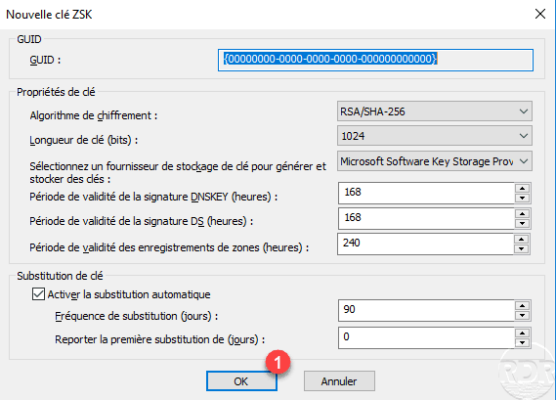556x400 pixels.
Task: Click the Fréquence de substitution field
Action: pos(426,311)
